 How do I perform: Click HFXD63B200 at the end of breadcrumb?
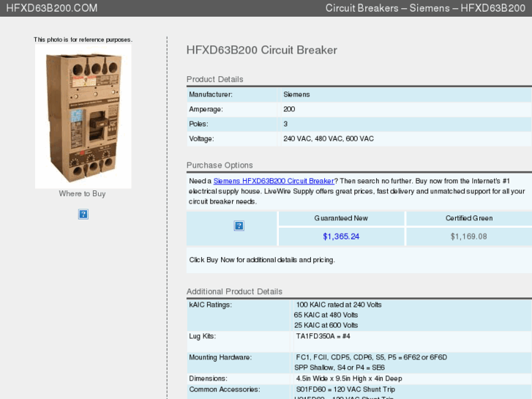[x=492, y=8]
